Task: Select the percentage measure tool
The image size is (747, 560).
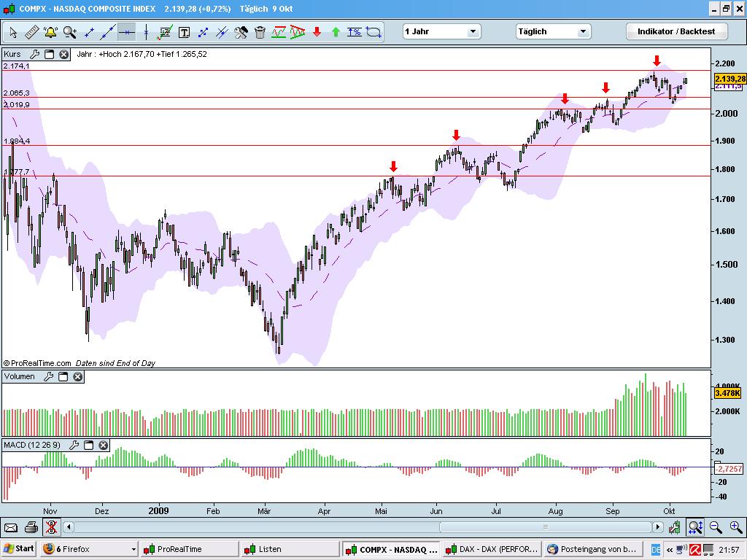Action: pos(355,32)
